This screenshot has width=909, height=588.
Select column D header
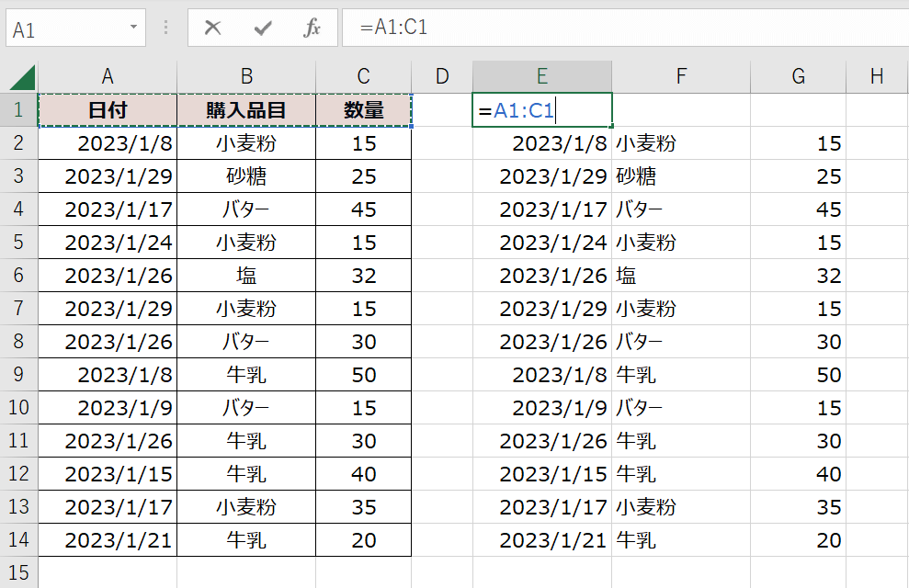tap(442, 77)
